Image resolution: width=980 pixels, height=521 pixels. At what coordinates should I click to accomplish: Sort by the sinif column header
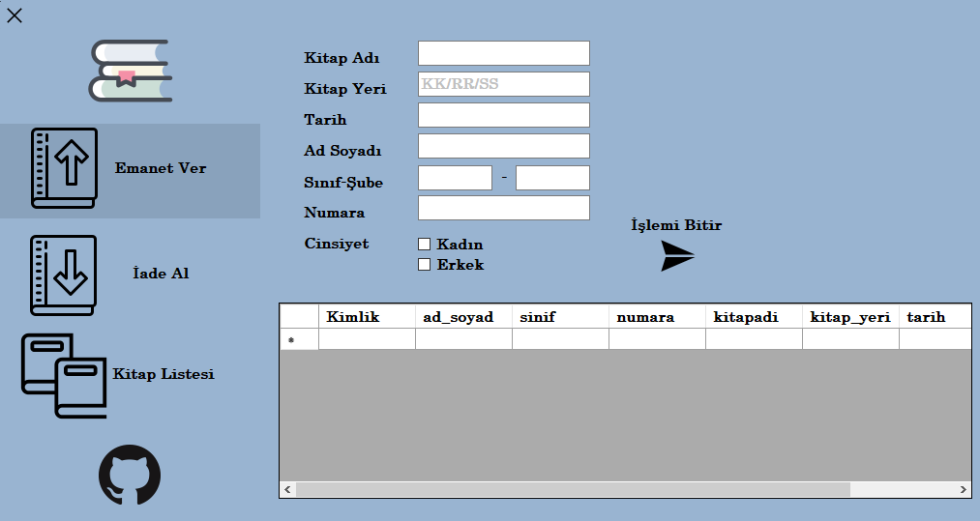pyautogui.click(x=561, y=317)
